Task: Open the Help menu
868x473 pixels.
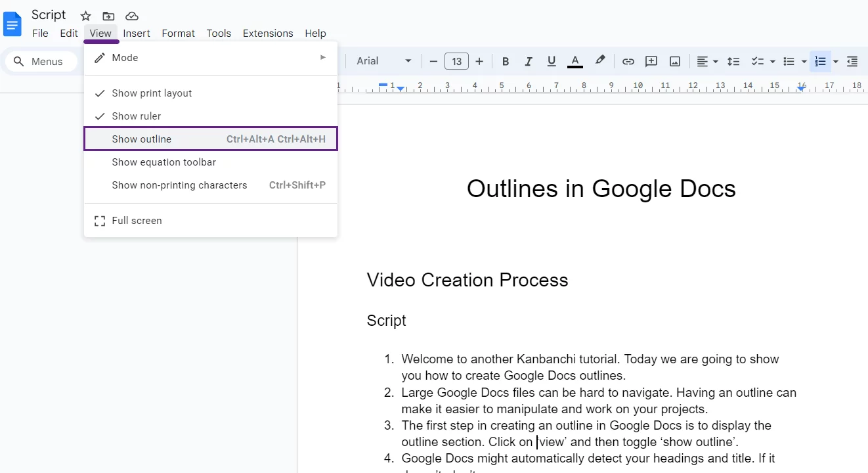Action: (x=315, y=33)
